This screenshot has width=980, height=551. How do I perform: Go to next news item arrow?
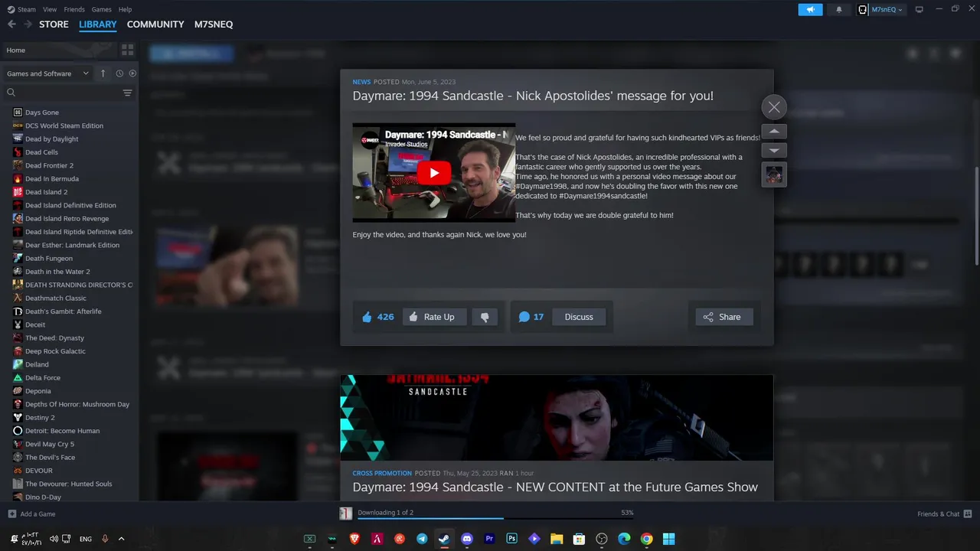click(x=774, y=151)
